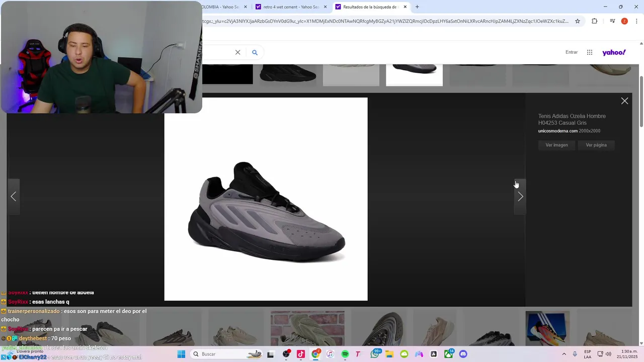Screen dimensions: 644x362
Task: Open Task View from the taskbar
Action: (270, 354)
